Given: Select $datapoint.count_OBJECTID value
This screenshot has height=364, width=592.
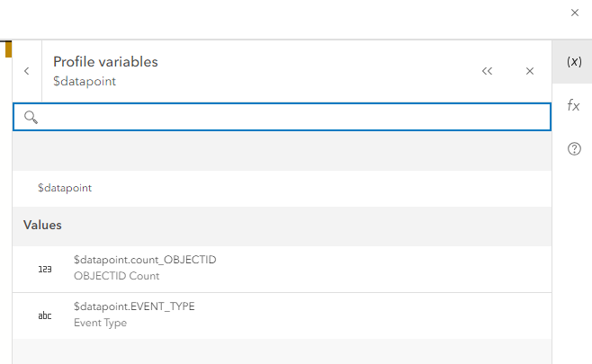Looking at the screenshot, I should point(145,260).
